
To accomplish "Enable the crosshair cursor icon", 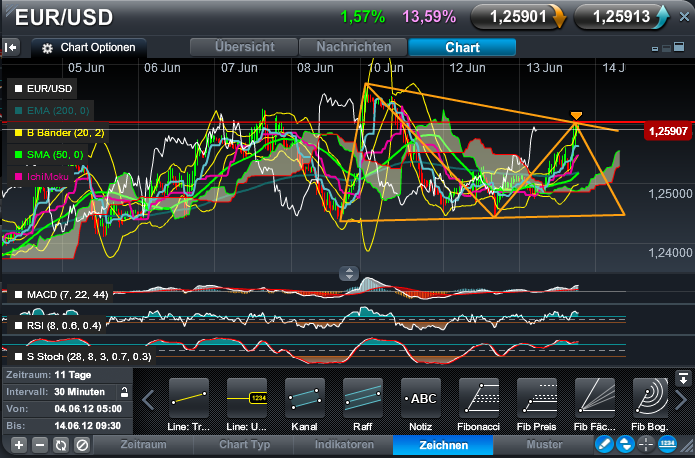I will pyautogui.click(x=646, y=444).
